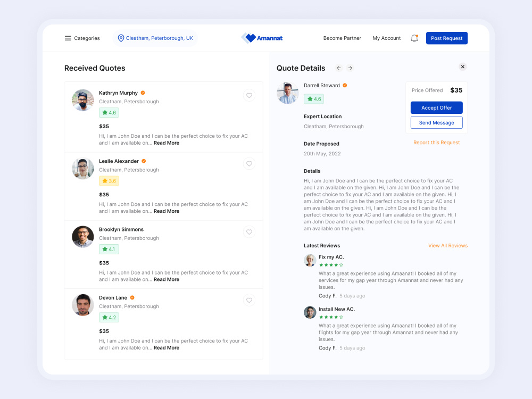
Task: Click star rating under Install New AC
Action: (x=331, y=317)
